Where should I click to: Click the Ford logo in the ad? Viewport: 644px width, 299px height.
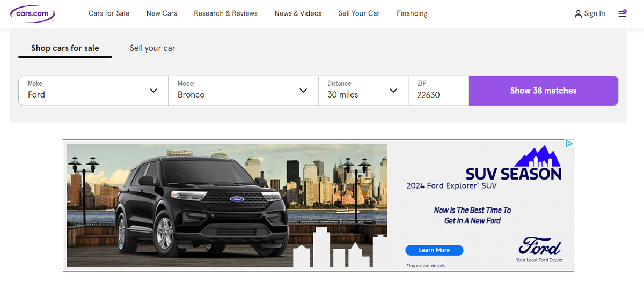pos(539,246)
